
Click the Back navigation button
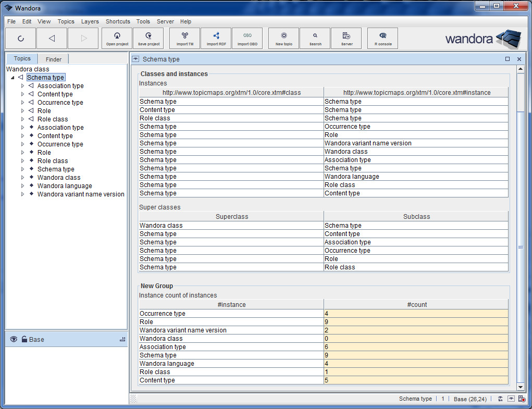(52, 38)
